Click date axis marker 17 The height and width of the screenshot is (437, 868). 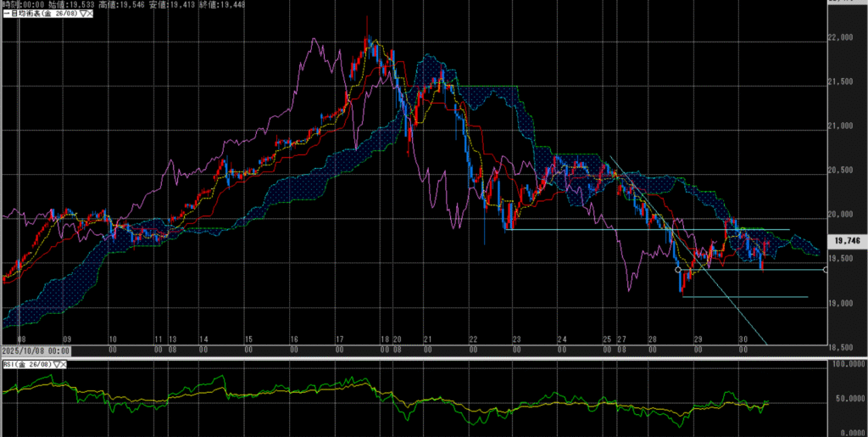[340, 339]
